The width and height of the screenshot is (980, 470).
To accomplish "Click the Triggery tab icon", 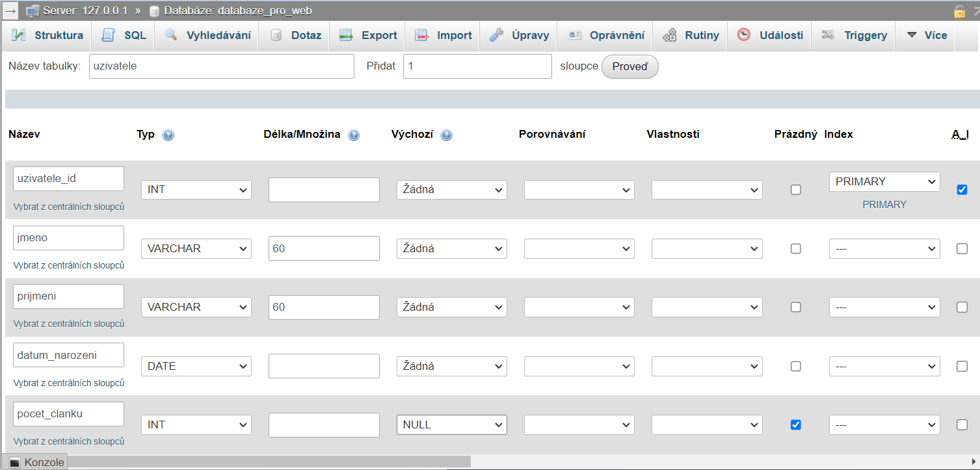I will coord(828,35).
